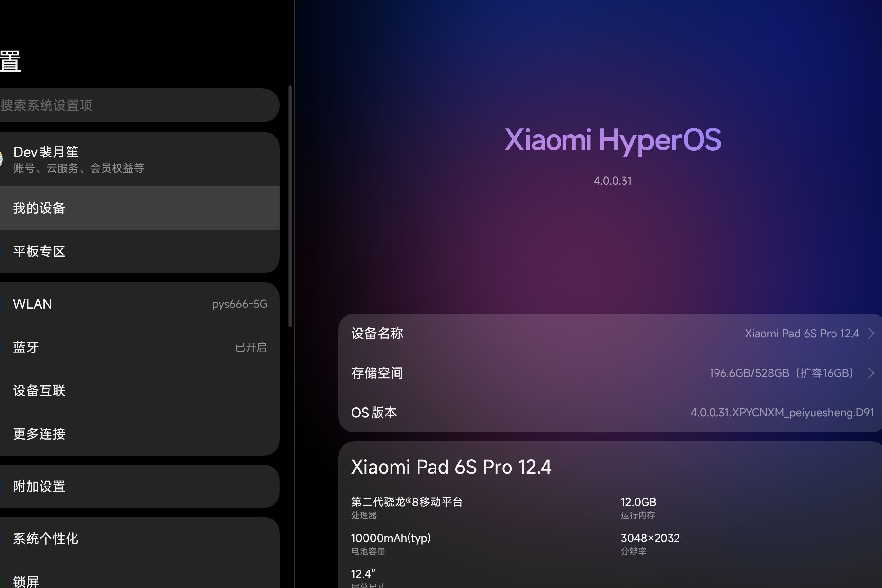This screenshot has width=882, height=588.
Task: Open the WLAN settings entry
Action: [x=139, y=304]
